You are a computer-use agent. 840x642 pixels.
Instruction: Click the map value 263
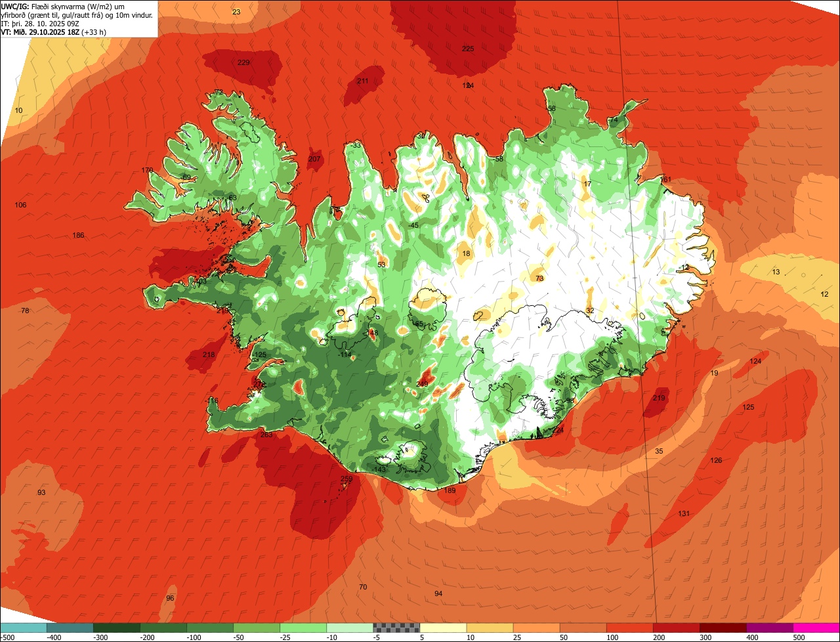point(266,435)
